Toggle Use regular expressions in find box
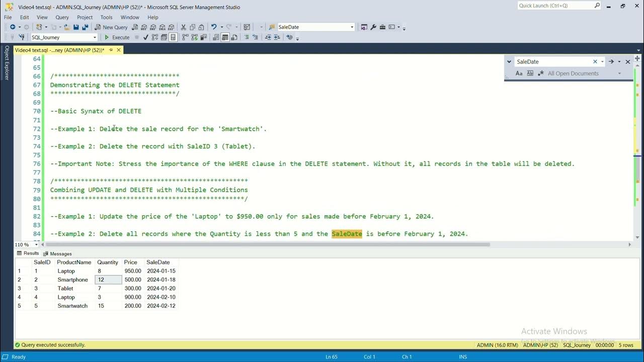Image resolution: width=644 pixels, height=362 pixels. coord(541,73)
